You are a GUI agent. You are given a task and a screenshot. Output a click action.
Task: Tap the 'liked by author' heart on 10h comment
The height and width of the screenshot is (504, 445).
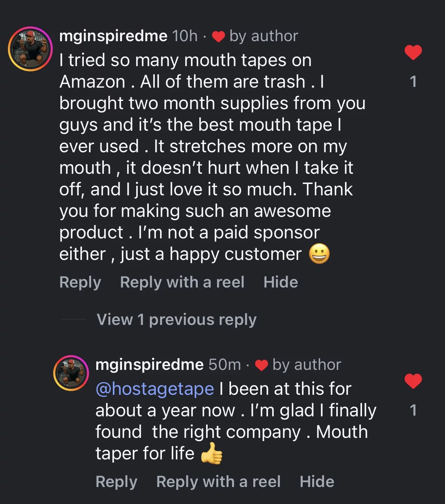click(218, 37)
